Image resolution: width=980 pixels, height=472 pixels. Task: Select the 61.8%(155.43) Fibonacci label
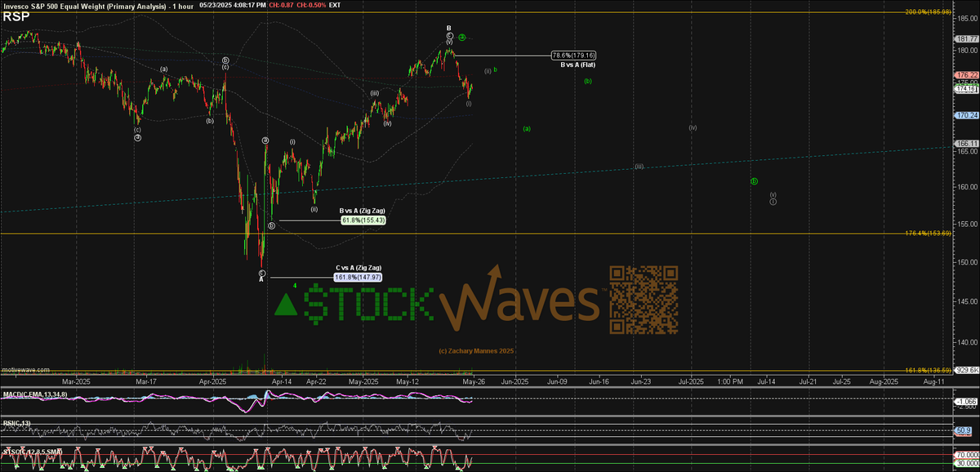(x=362, y=220)
